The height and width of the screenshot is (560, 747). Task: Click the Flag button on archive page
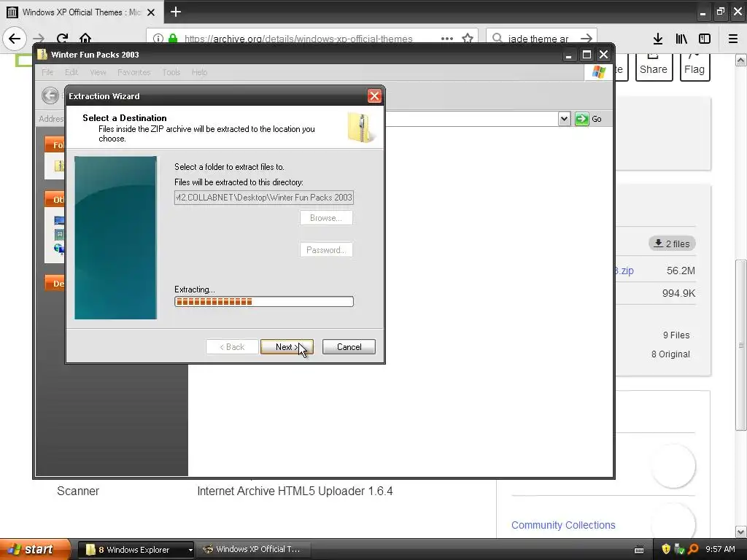[x=694, y=68]
